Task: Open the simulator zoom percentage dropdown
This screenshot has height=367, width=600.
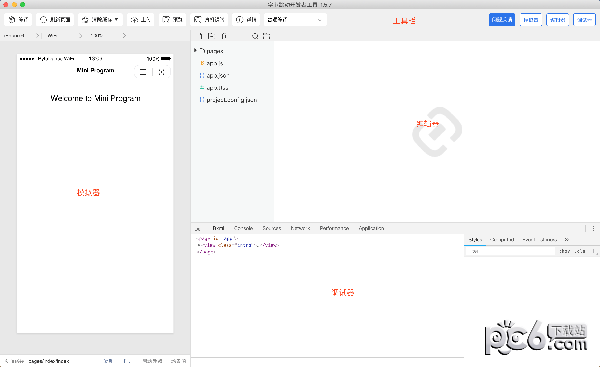Action: [x=108, y=36]
